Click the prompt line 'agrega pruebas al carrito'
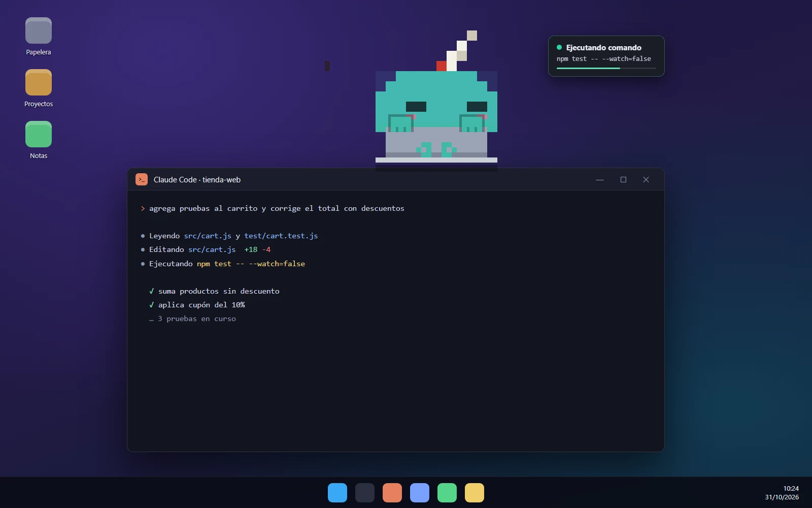The height and width of the screenshot is (508, 812). (x=277, y=209)
